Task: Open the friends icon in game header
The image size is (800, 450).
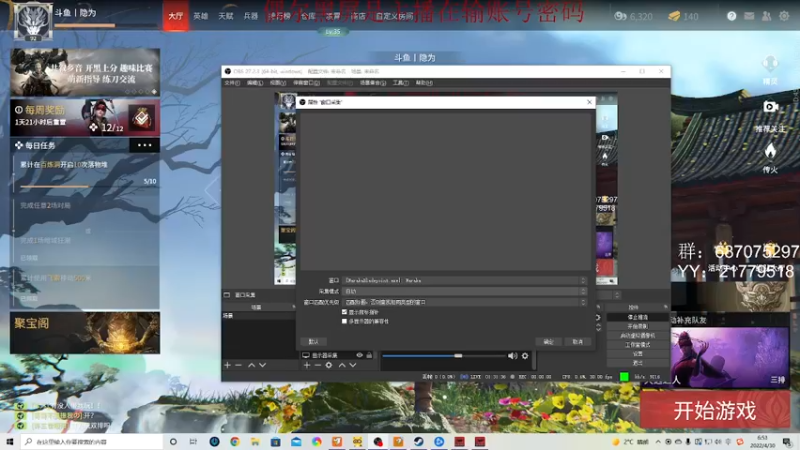Action: tap(766, 16)
